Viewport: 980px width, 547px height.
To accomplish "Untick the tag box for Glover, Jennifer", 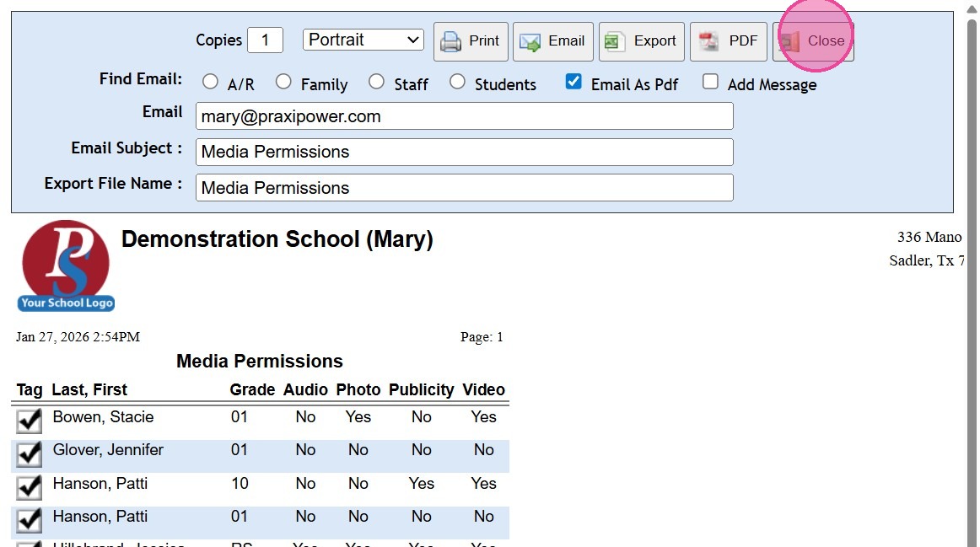I will (x=30, y=454).
